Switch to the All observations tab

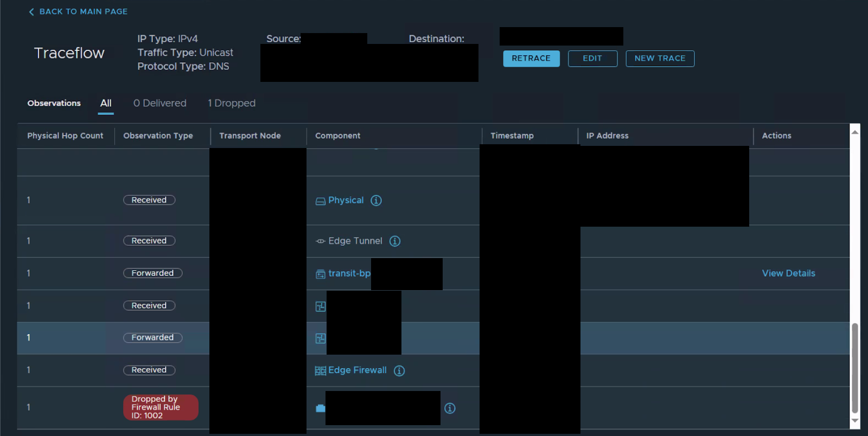tap(106, 103)
